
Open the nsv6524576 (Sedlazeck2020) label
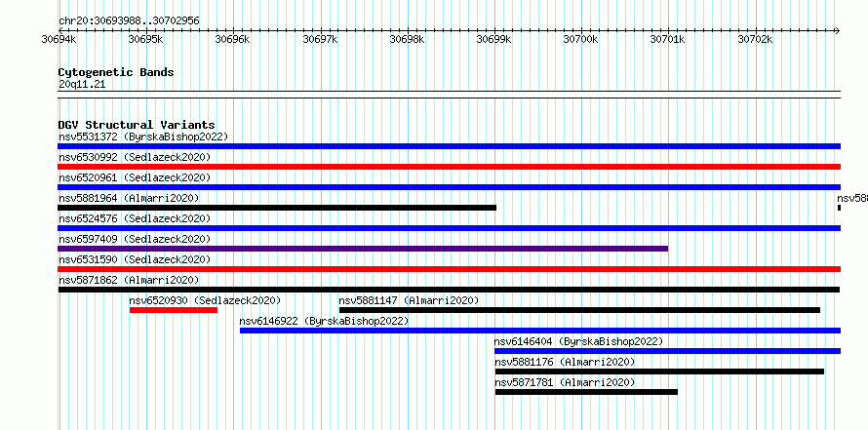tap(135, 218)
